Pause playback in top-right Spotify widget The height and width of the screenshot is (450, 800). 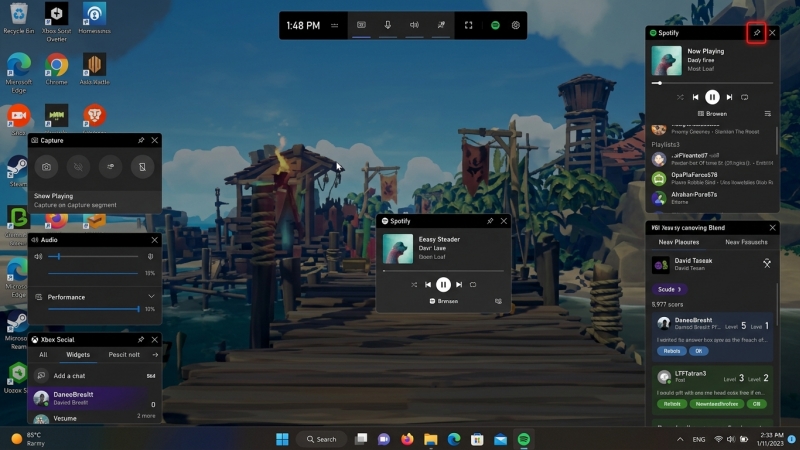coord(712,97)
